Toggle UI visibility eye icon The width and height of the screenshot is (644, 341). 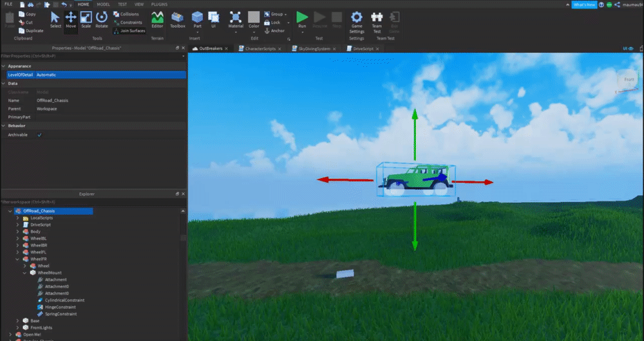631,48
